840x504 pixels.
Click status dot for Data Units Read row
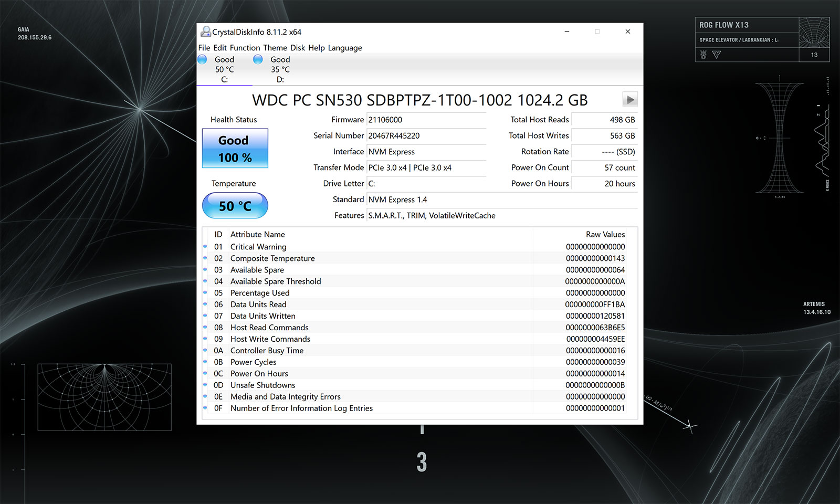205,304
